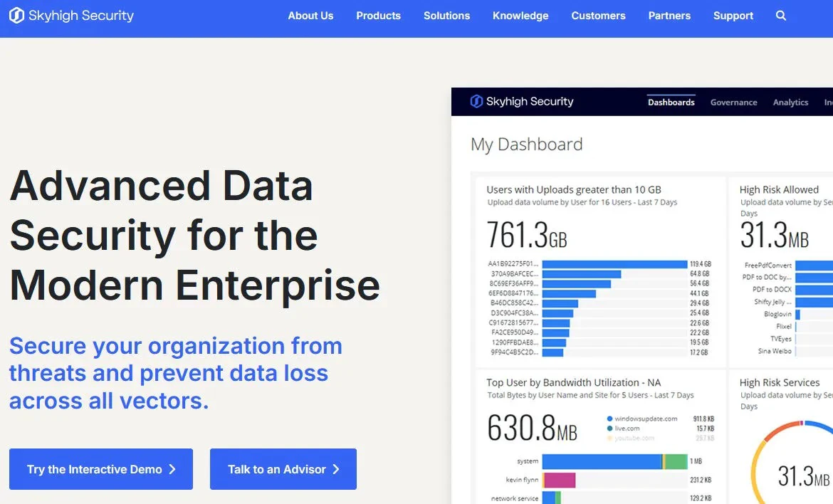Click arrow icon on Try the Interactive Demo

(x=172, y=469)
